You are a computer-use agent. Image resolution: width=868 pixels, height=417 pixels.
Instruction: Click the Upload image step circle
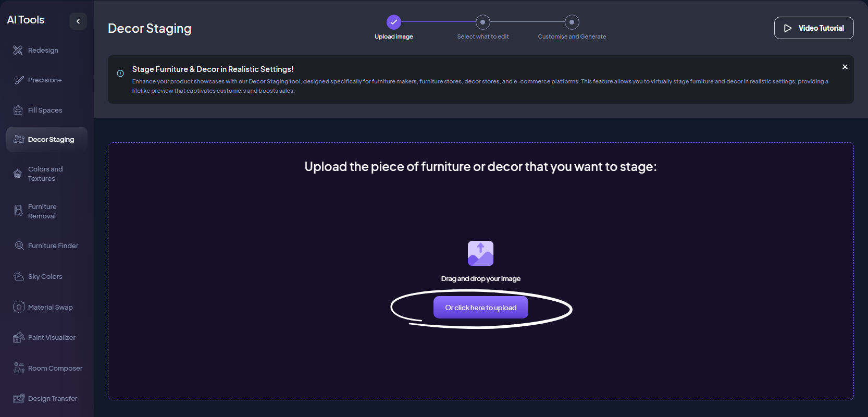(393, 22)
